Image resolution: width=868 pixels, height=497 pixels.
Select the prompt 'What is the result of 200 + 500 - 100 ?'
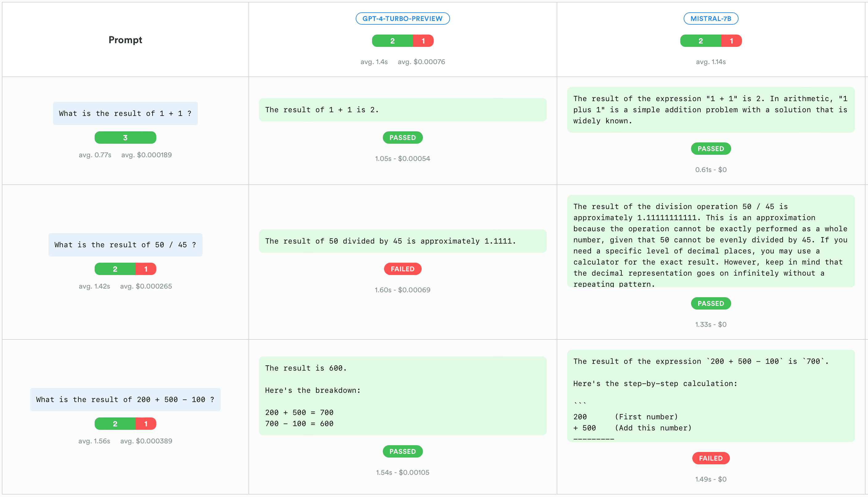(x=125, y=399)
